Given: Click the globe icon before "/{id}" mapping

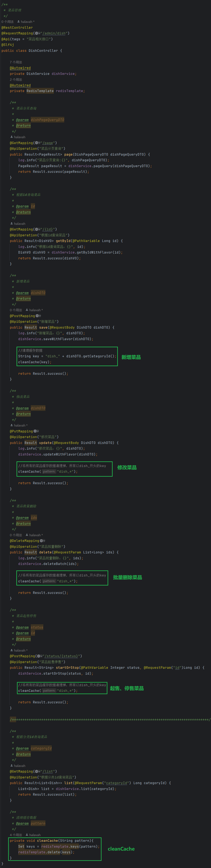Looking at the screenshot, I should click(x=37, y=229).
